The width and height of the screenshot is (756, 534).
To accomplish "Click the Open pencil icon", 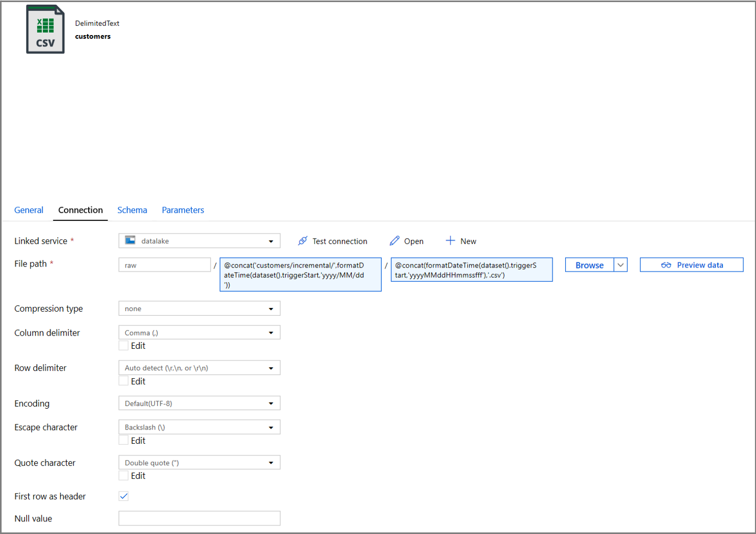I will coord(394,241).
